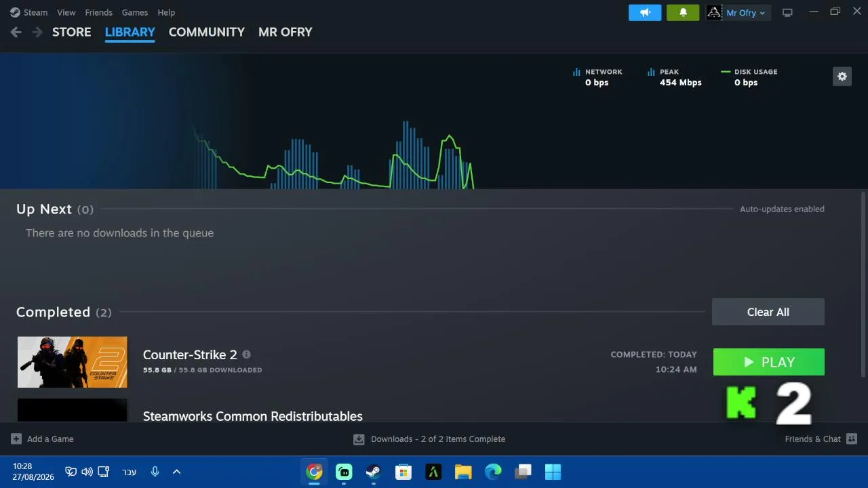Click Add a Game link

click(x=50, y=439)
